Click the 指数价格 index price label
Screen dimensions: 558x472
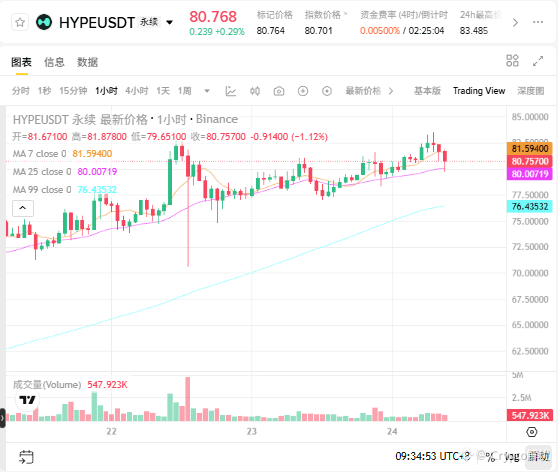click(323, 15)
